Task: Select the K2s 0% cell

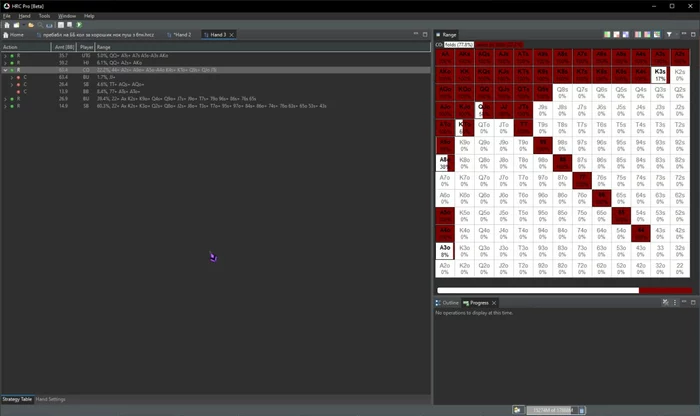Action: click(x=679, y=75)
